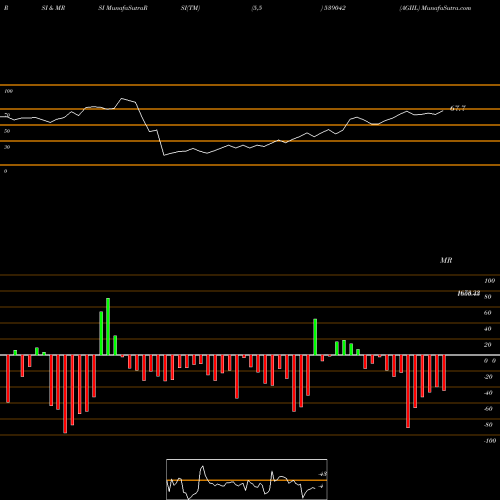Click the longest red MR histogram bar
Viewport: 500px width, 500px height.
point(65,394)
